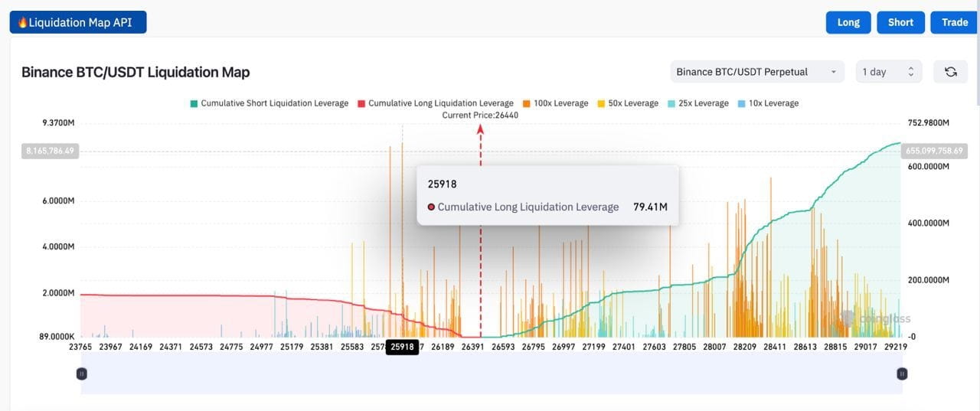Click the 79.41M tooltip value
Screen dimensions: 980x411
click(x=650, y=207)
